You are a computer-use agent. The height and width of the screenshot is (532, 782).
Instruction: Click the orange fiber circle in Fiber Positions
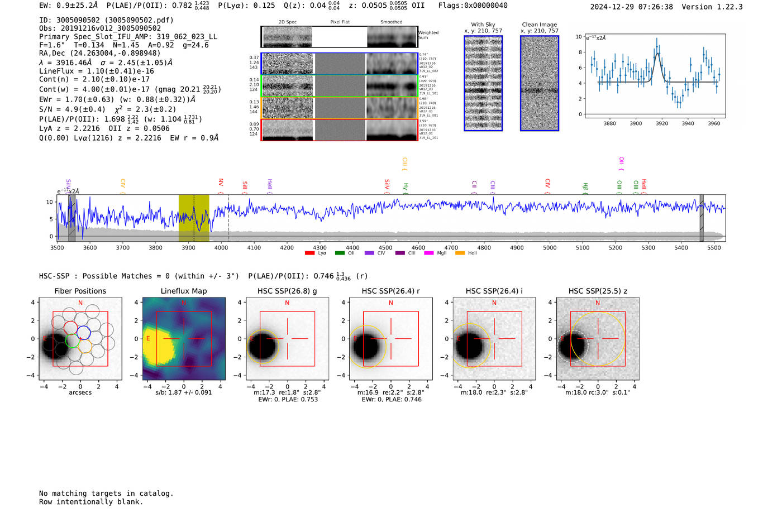coord(85,346)
